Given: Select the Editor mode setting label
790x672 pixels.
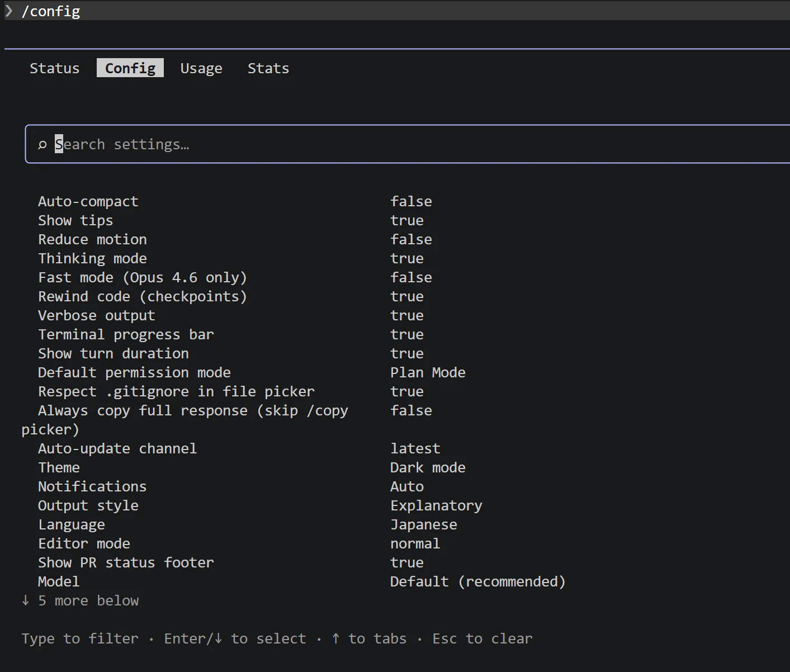Looking at the screenshot, I should [84, 543].
